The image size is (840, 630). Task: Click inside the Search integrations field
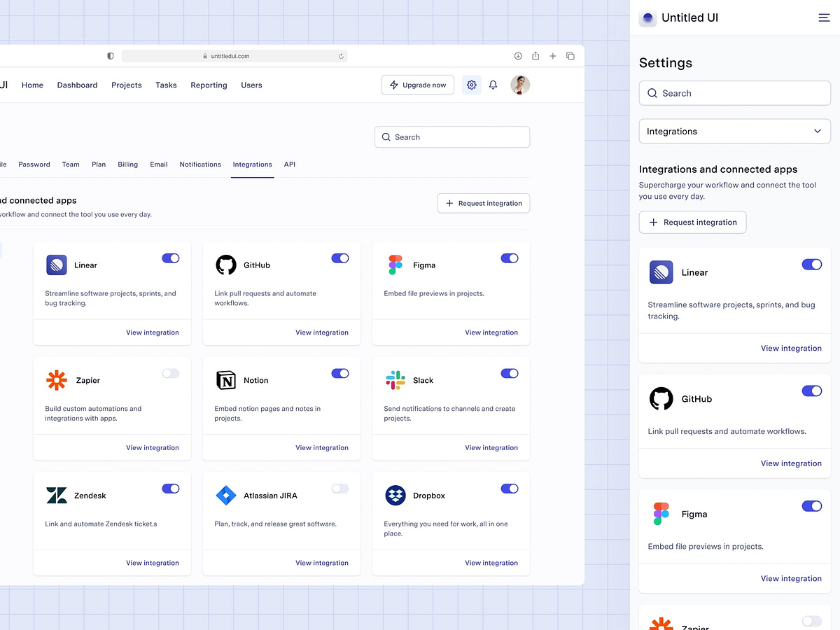tap(451, 137)
